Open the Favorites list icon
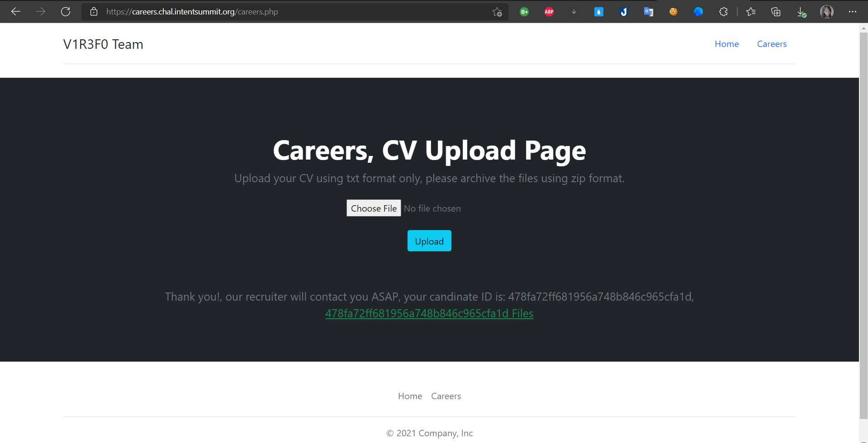This screenshot has width=868, height=443. [x=751, y=12]
